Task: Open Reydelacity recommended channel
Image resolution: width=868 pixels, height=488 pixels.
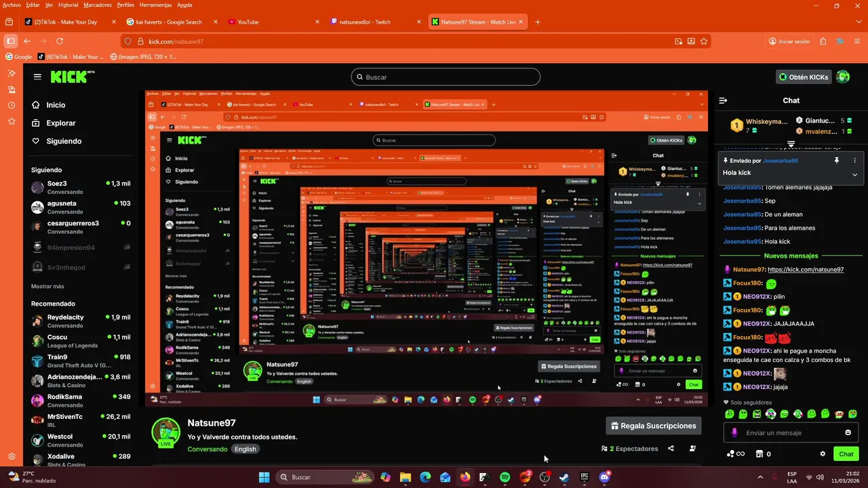Action: point(81,321)
